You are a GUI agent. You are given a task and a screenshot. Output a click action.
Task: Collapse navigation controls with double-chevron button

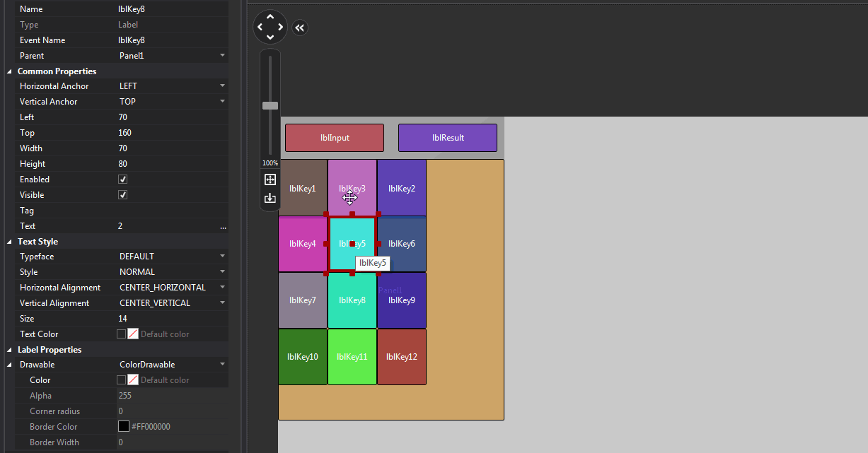pos(300,28)
